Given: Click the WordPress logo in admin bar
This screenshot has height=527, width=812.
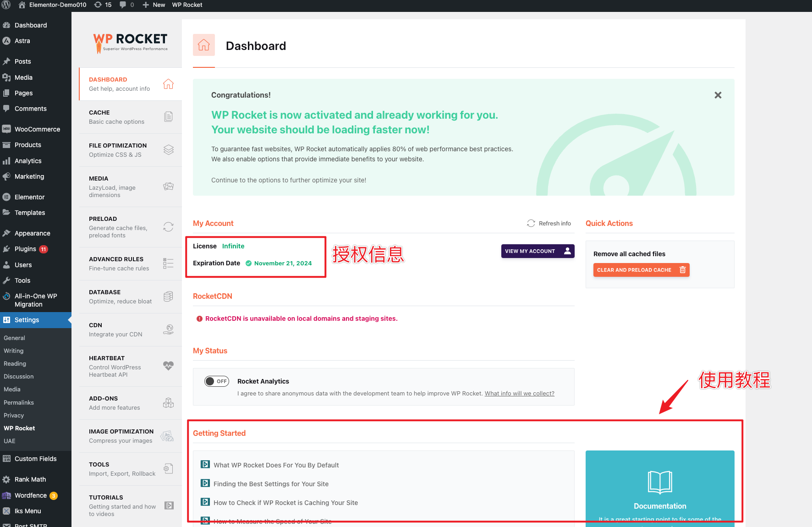Looking at the screenshot, I should click(x=6, y=5).
